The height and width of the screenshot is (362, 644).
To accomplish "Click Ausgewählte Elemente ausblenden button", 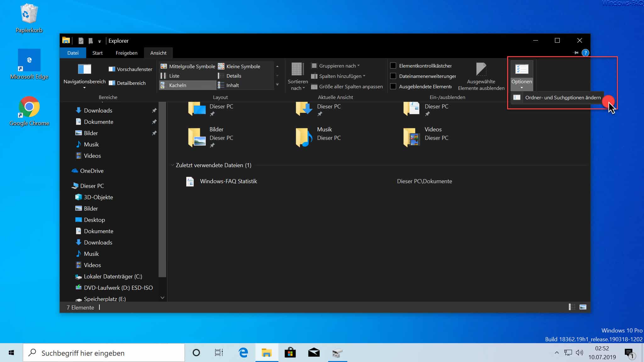I will click(x=481, y=77).
